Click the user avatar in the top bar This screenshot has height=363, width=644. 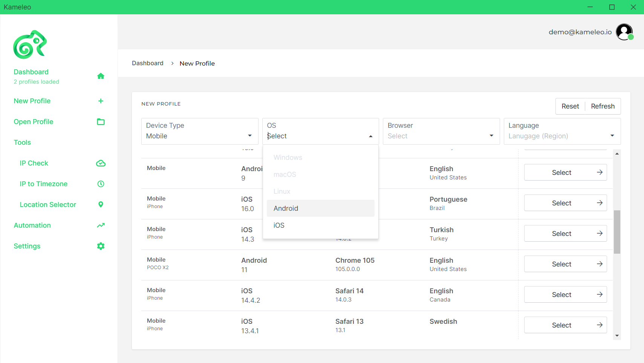[x=624, y=32]
